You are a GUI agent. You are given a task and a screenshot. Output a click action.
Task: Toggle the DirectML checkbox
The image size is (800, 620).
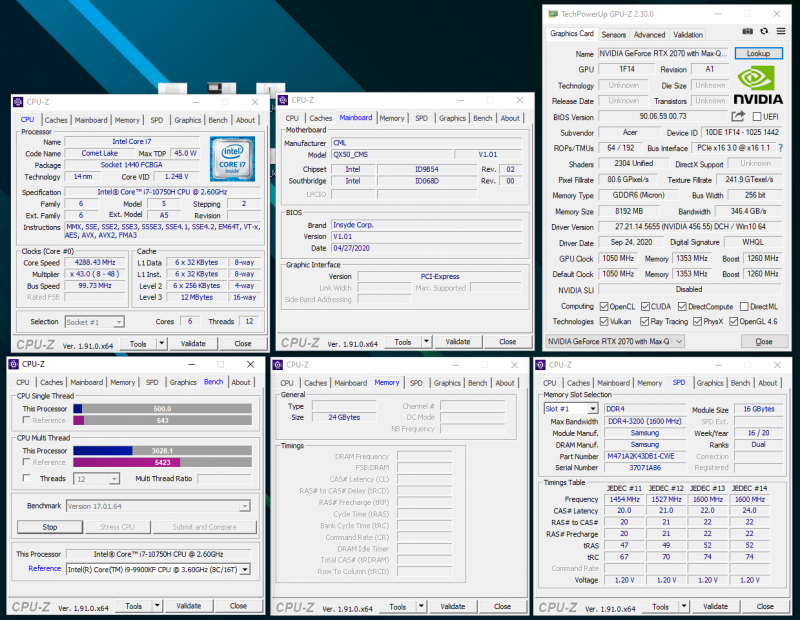pyautogui.click(x=744, y=306)
